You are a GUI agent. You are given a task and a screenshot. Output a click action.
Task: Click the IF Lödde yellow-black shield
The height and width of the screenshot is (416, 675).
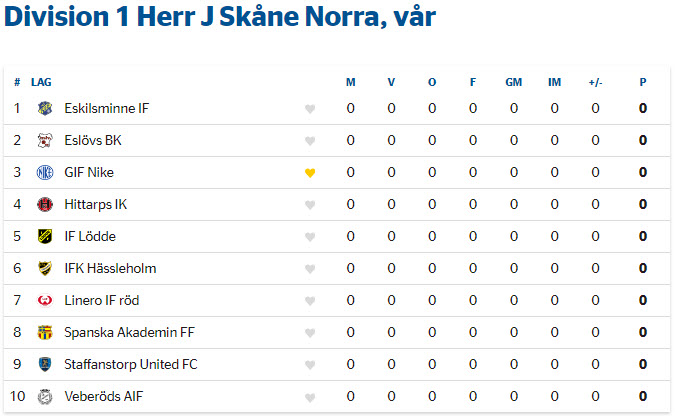coord(45,236)
